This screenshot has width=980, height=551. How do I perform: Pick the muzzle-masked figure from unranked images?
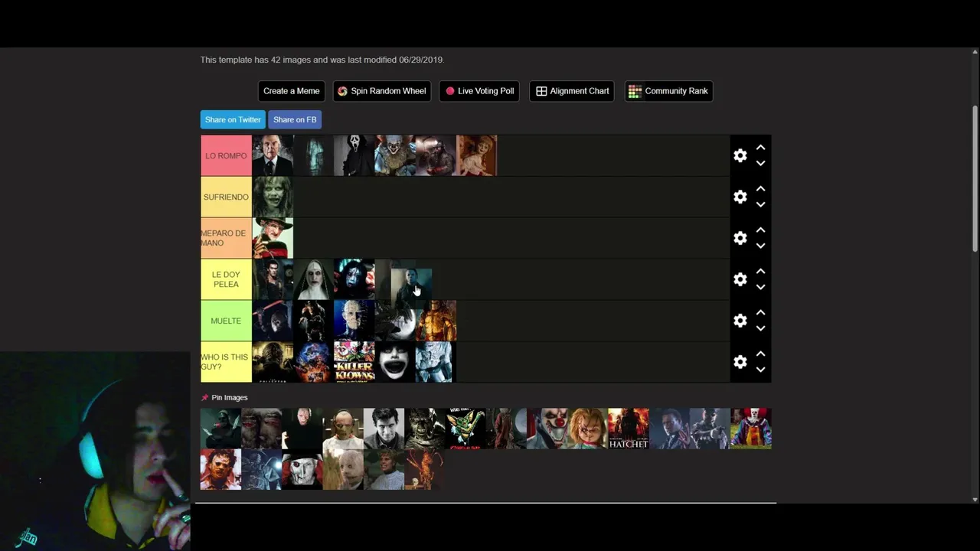tap(343, 429)
